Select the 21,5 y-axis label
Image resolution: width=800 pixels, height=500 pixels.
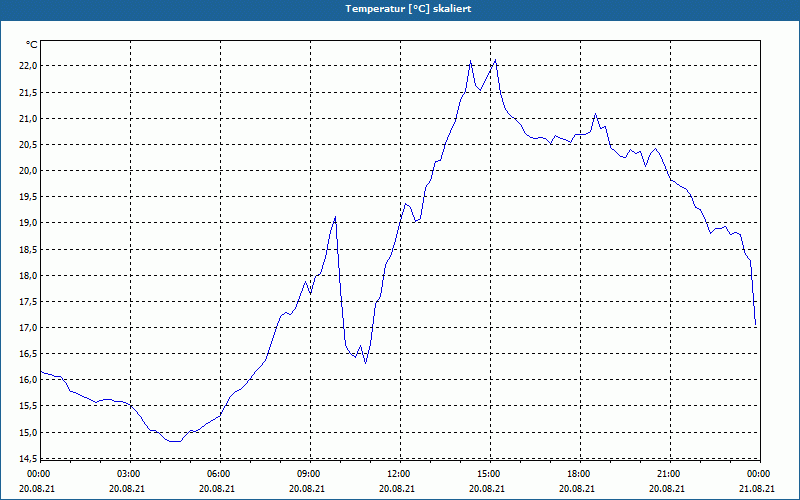[27, 92]
